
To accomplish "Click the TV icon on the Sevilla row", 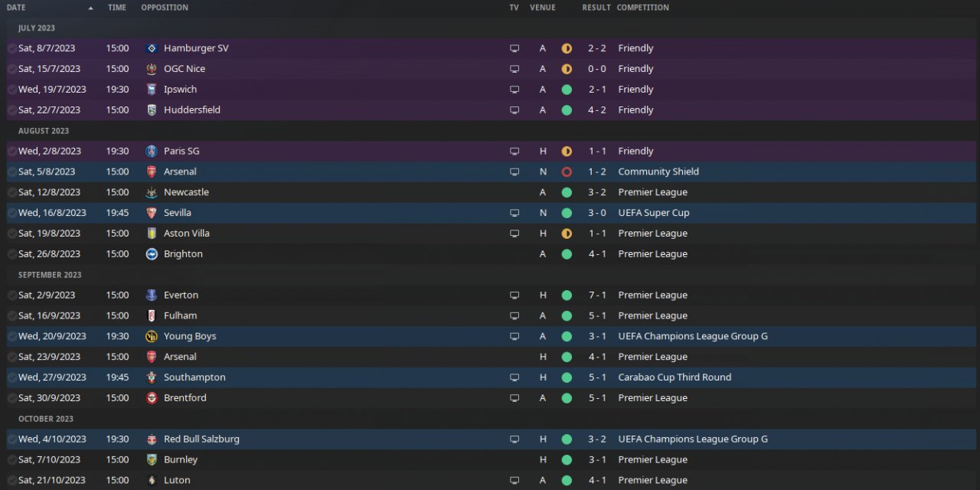I will coord(514,213).
